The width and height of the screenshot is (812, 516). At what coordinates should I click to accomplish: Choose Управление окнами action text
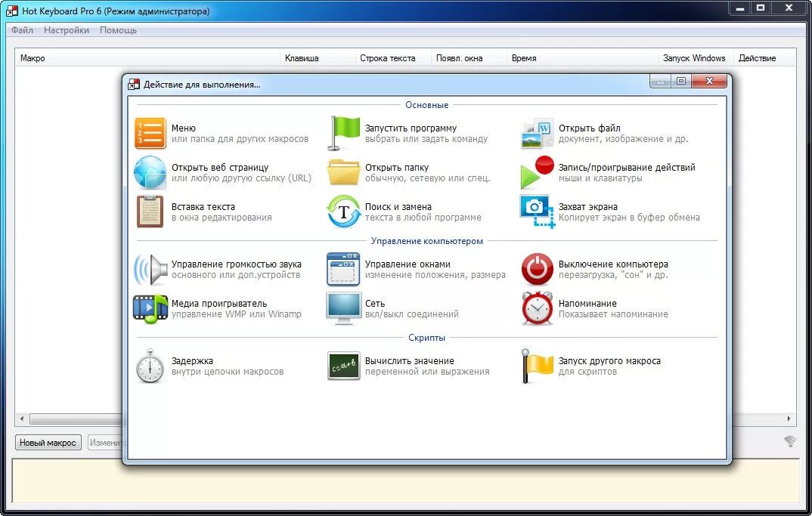(408, 264)
